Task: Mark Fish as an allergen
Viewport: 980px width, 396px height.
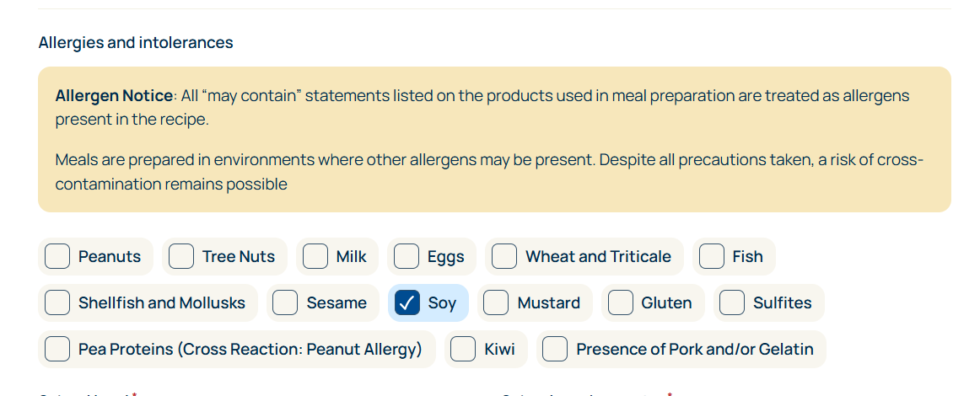Action: 712,256
